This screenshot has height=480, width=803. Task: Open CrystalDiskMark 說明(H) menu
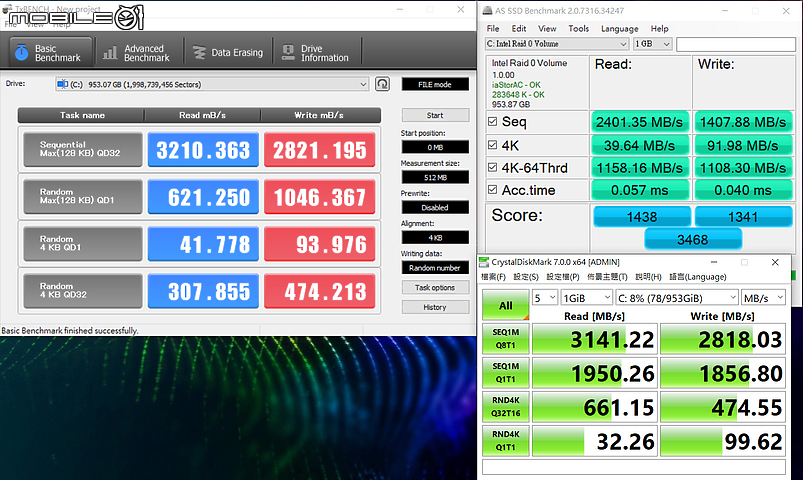click(648, 277)
